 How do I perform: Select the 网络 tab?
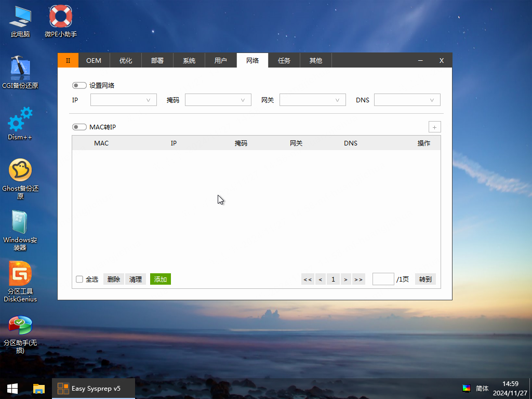click(252, 60)
